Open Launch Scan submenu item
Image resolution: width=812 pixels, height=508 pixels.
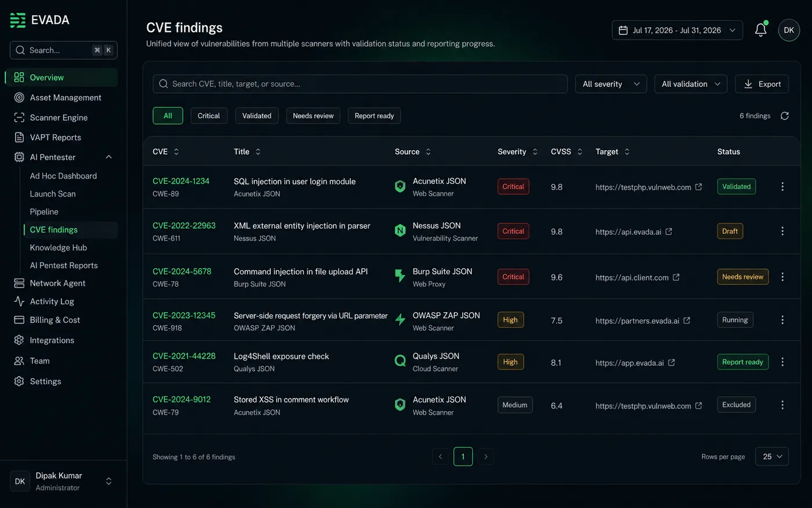53,194
